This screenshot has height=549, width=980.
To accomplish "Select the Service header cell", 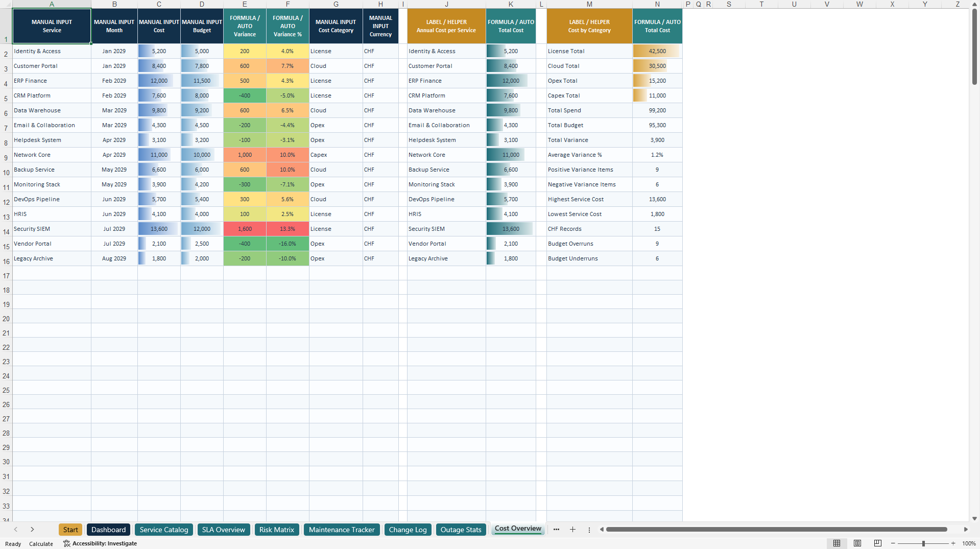I will (x=52, y=26).
